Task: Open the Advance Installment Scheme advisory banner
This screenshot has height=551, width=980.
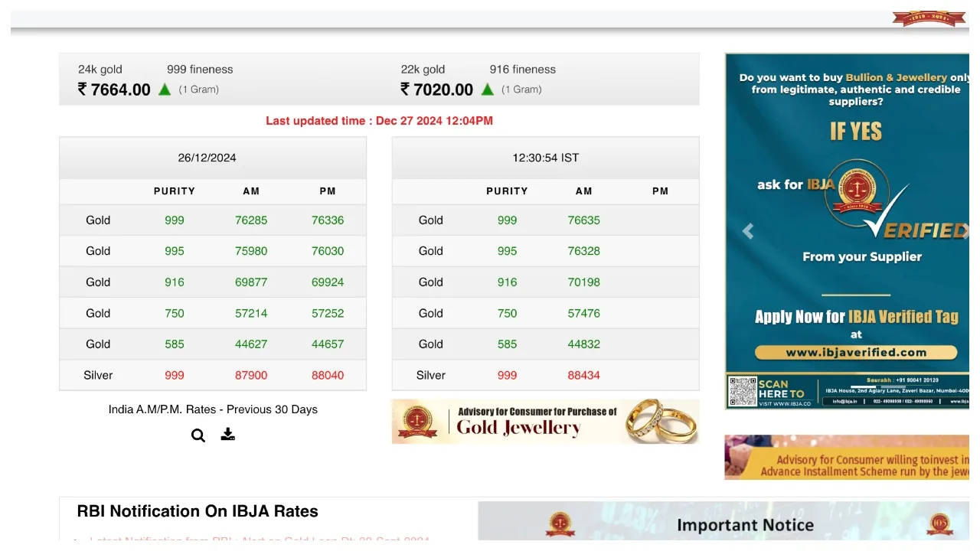Action: pos(847,458)
